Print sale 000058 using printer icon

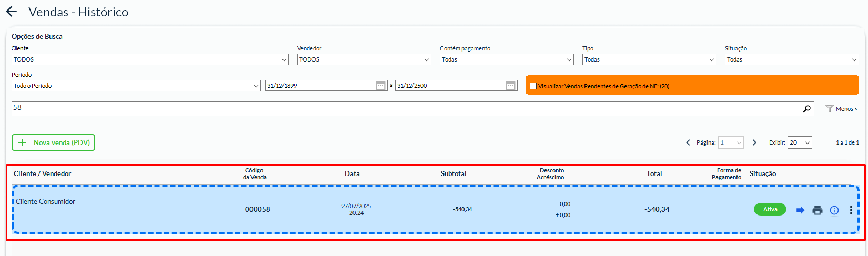tap(817, 210)
